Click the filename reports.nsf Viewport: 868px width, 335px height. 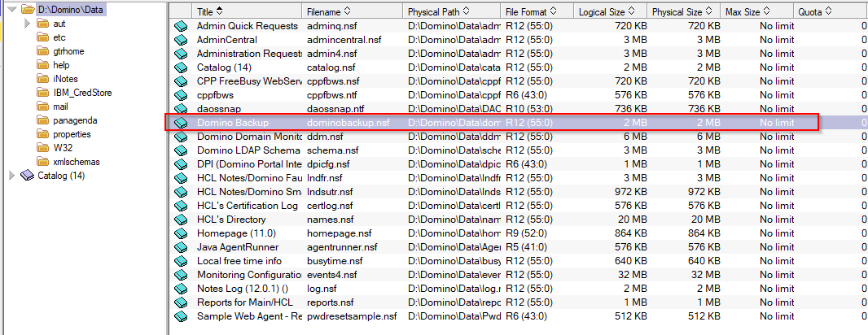click(x=333, y=302)
